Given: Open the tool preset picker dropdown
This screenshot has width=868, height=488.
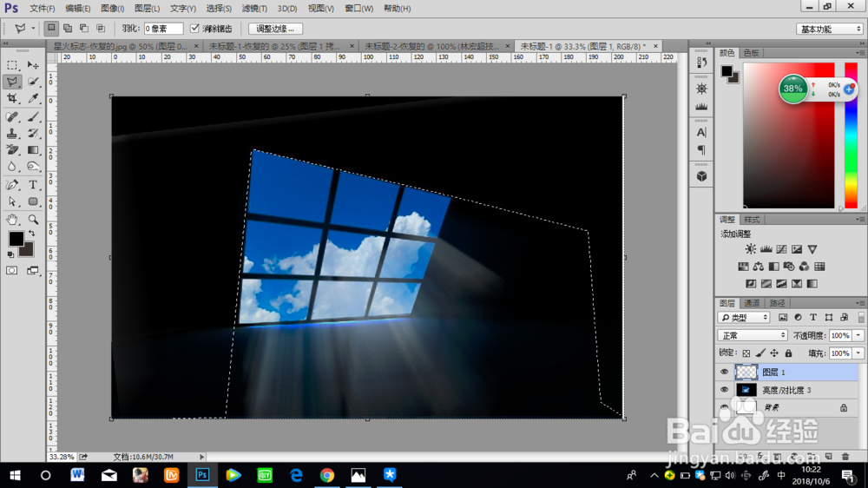Looking at the screenshot, I should [33, 29].
